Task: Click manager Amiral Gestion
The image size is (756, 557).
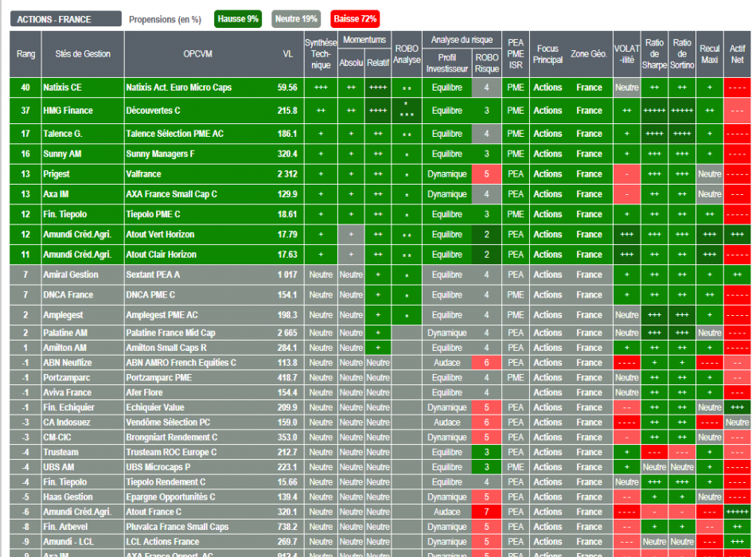Action: [71, 275]
